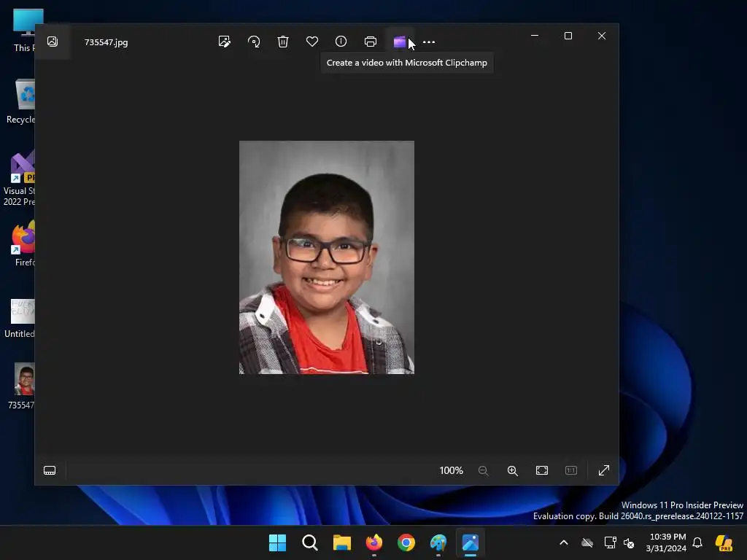Open taskbar Search
Image resolution: width=747 pixels, height=560 pixels.
point(309,542)
